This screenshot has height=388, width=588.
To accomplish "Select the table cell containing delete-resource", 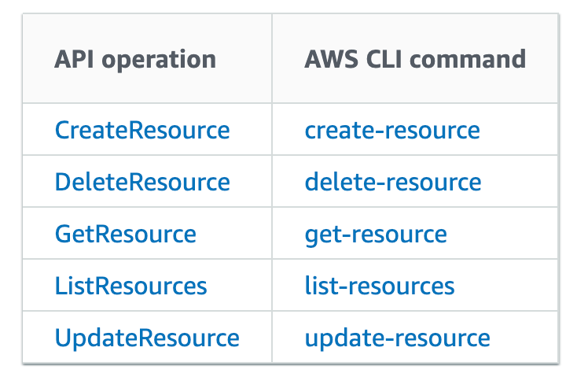I will click(x=415, y=181).
